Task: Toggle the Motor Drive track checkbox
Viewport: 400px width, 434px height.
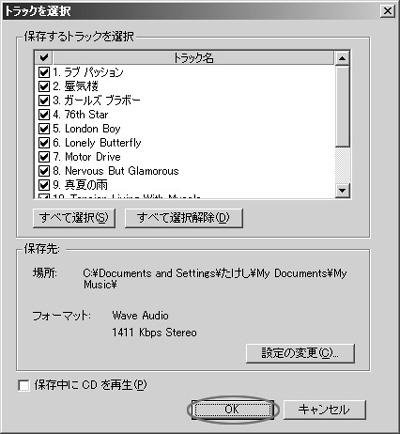Action: (x=44, y=157)
